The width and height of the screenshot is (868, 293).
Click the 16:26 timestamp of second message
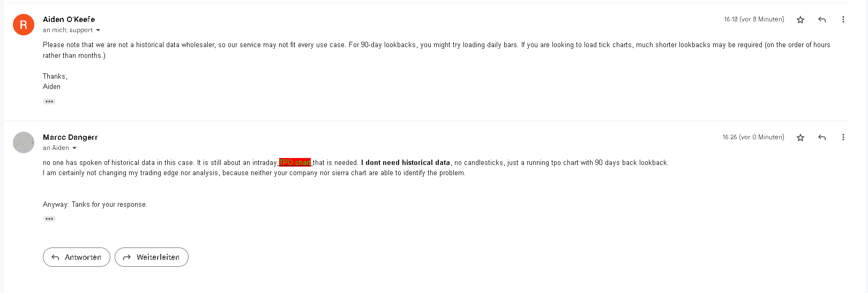(x=753, y=137)
